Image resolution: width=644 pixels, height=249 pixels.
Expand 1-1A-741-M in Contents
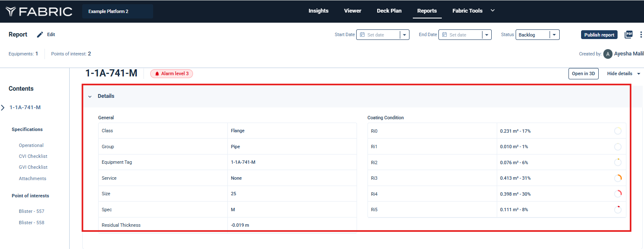3,107
